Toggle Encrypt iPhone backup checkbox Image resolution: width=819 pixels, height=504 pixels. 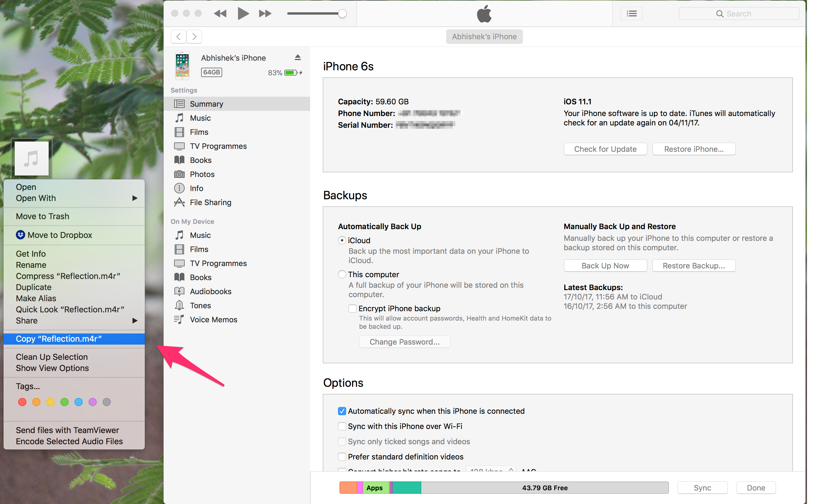[352, 308]
